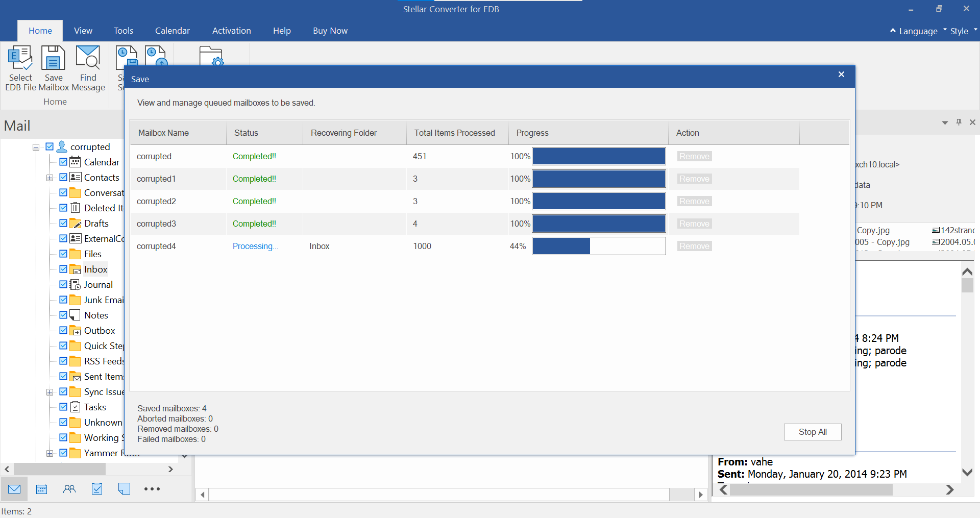Screen dimensions: 980x518
Task: Toggle the Drafts folder checkbox
Action: [63, 223]
